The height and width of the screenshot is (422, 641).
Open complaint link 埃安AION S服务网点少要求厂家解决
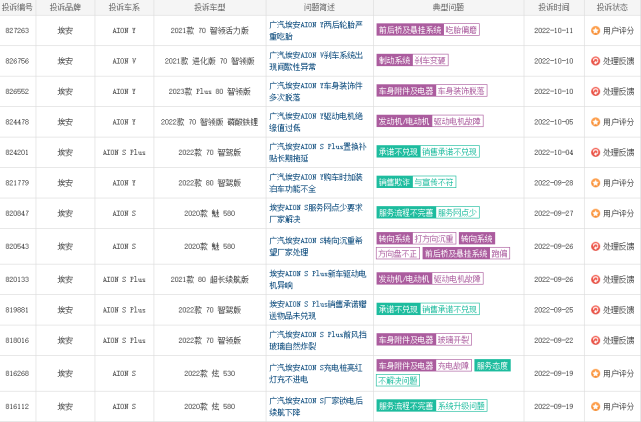316,213
